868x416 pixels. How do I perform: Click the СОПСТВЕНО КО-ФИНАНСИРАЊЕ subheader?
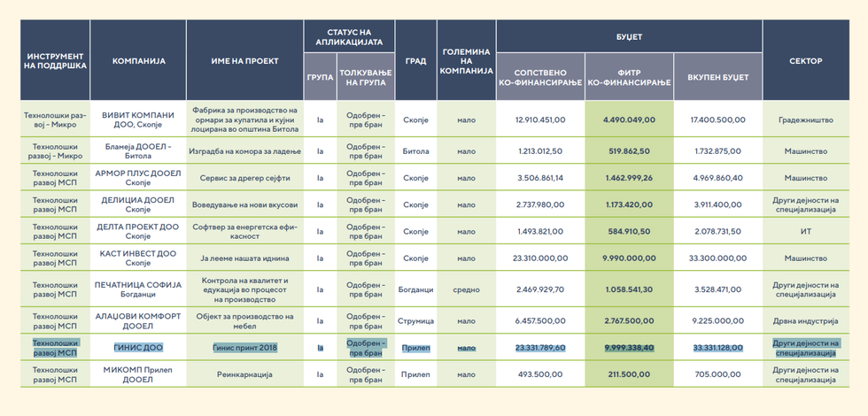540,76
